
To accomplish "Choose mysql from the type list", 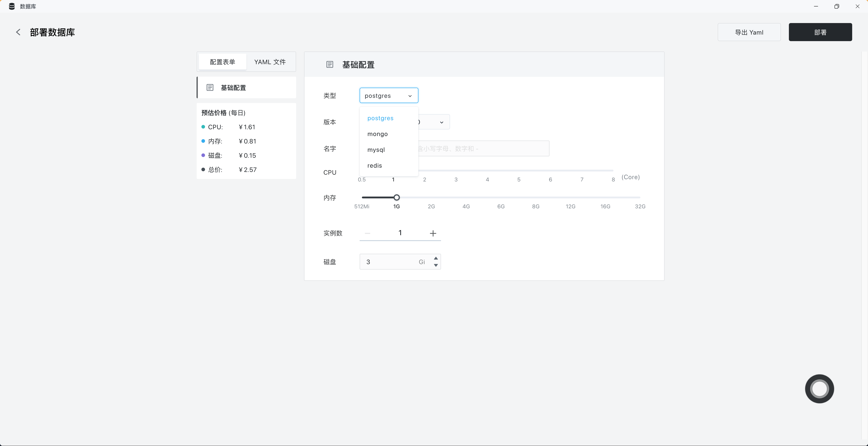I will click(389, 150).
